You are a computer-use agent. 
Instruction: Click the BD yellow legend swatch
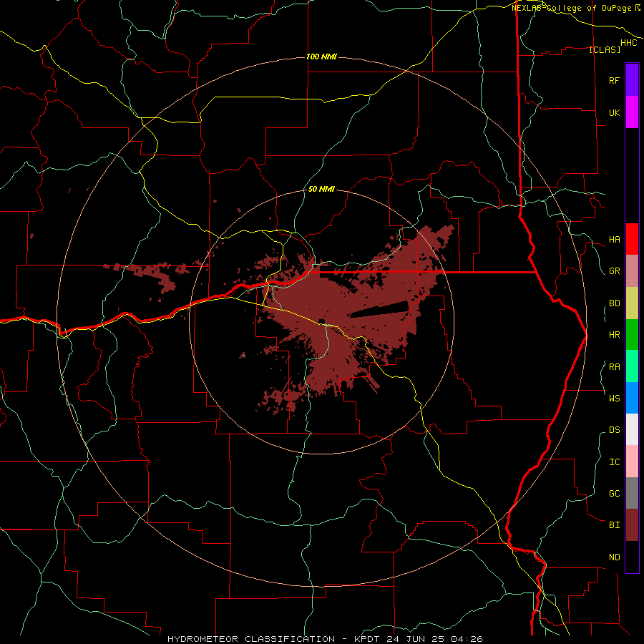pos(632,303)
